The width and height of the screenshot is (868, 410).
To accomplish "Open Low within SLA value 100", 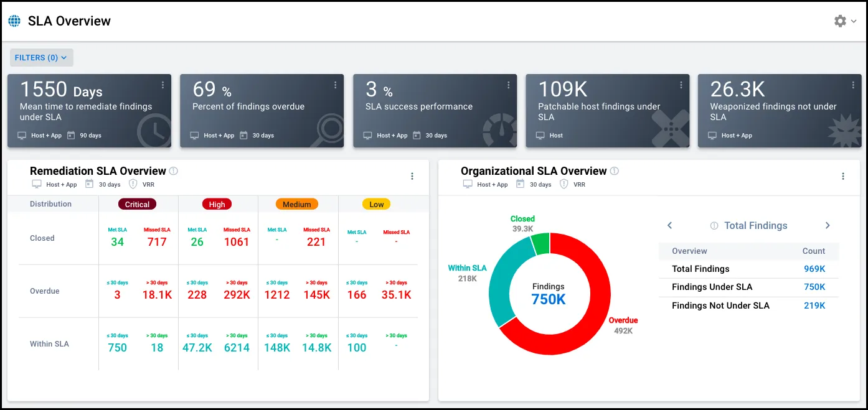I will point(357,348).
